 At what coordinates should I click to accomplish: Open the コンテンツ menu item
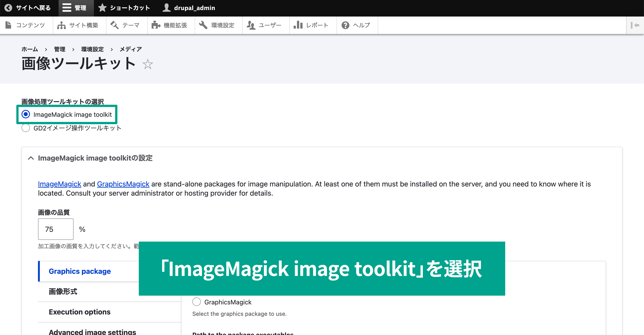click(x=26, y=25)
